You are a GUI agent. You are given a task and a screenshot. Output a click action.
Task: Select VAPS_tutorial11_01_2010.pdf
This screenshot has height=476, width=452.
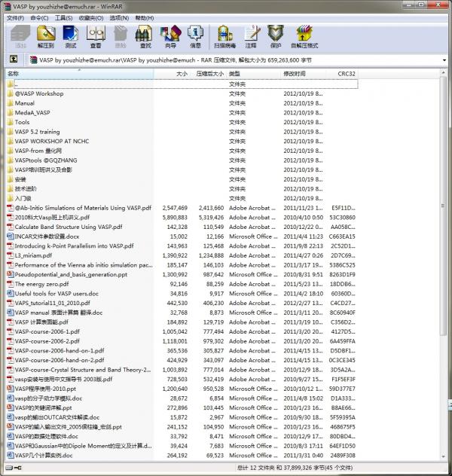click(x=182, y=303)
